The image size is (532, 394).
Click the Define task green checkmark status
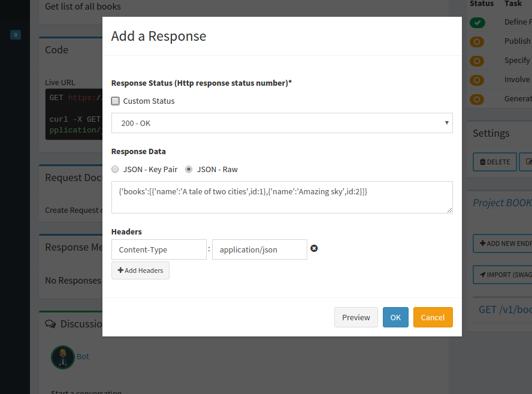(x=477, y=23)
